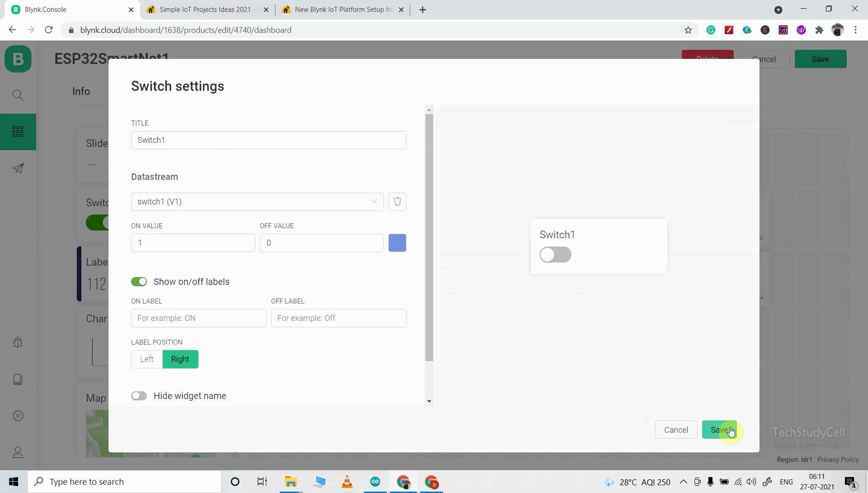Open search in the Blynk sidebar
This screenshot has height=493, width=868.
(18, 95)
